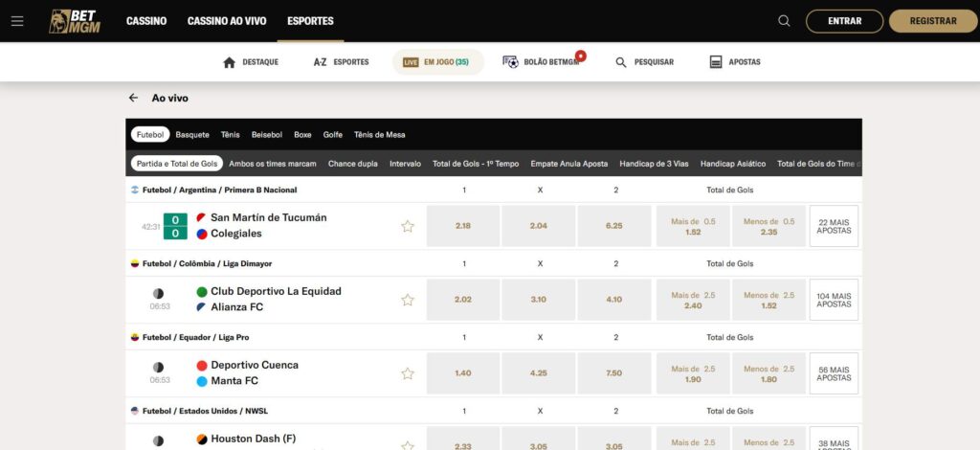Screen dimensions: 980x450
Task: Select Handicap Asiático market
Action: 732,164
